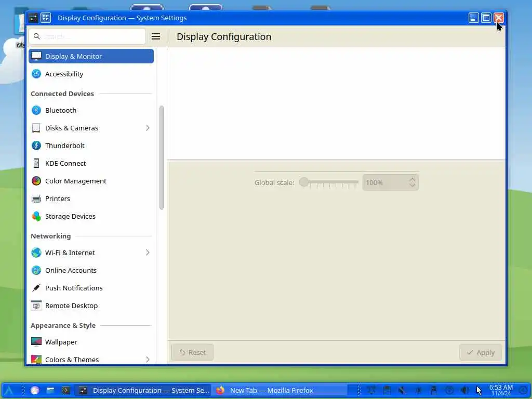Open Color Management settings
The image size is (532, 399).
(91, 181)
